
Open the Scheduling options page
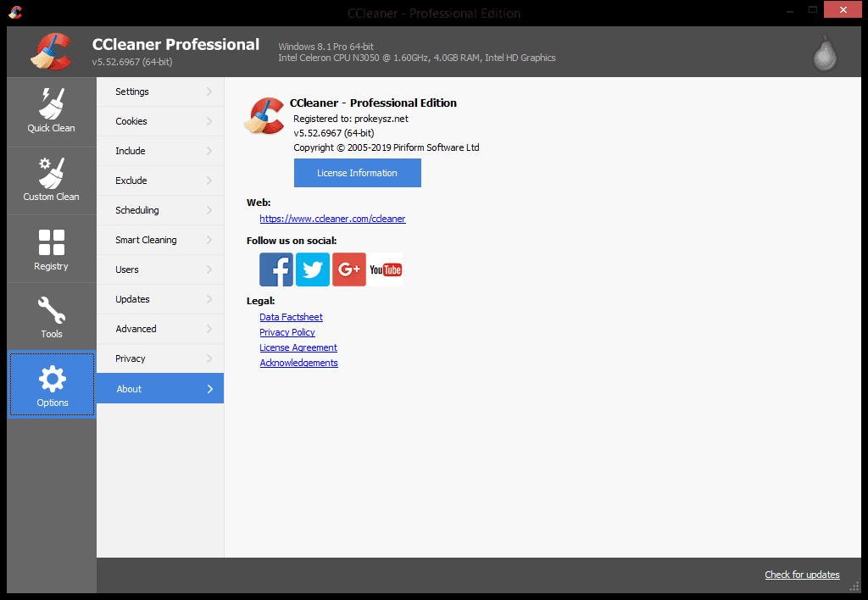160,210
